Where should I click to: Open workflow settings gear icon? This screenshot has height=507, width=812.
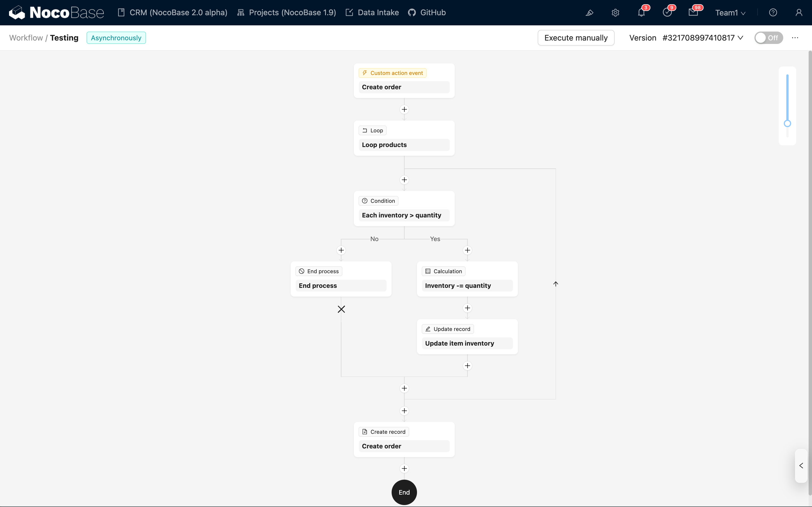coord(615,12)
